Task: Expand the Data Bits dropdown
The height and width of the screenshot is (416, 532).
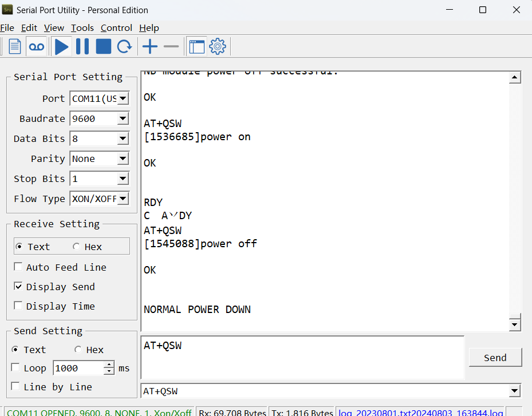Action: point(123,138)
